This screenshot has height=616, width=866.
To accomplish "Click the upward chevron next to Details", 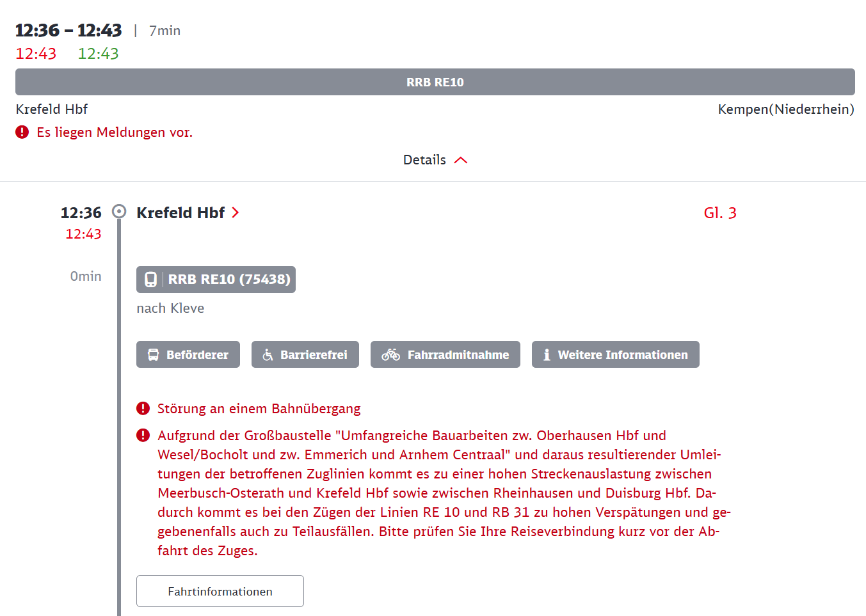I will click(461, 160).
